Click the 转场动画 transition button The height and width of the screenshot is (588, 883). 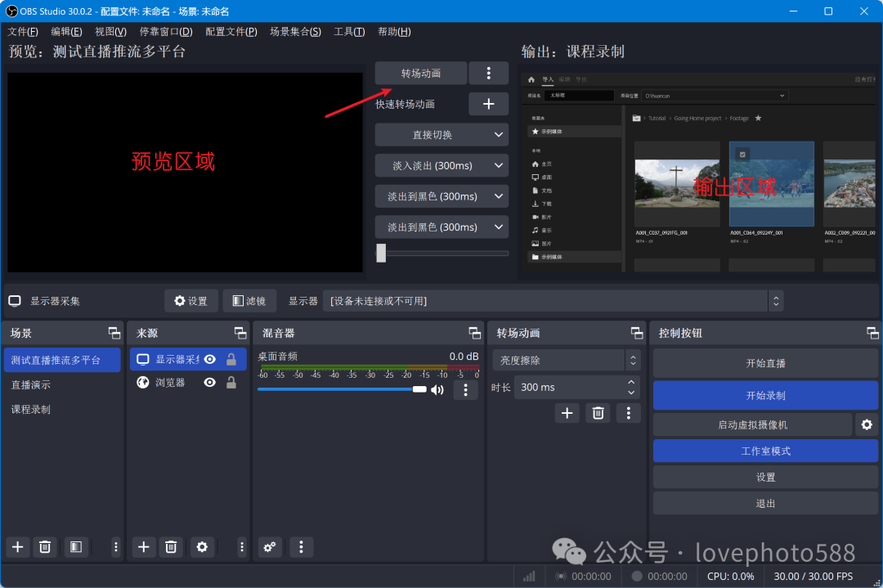point(421,73)
